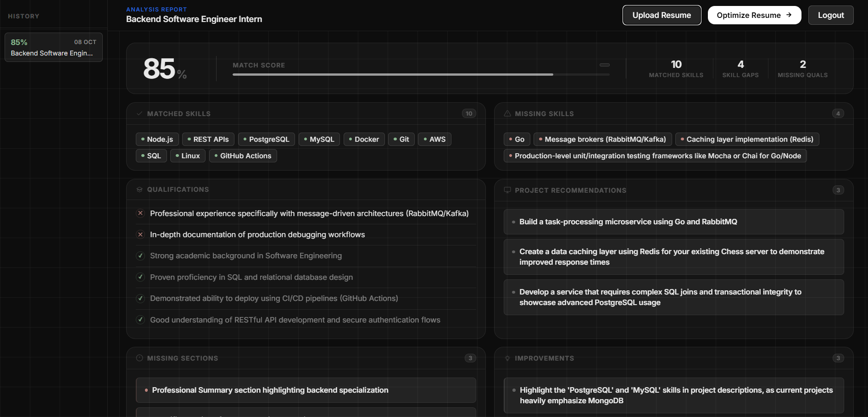
Task: Click the circle icon beside Missing Sections
Action: click(x=139, y=358)
